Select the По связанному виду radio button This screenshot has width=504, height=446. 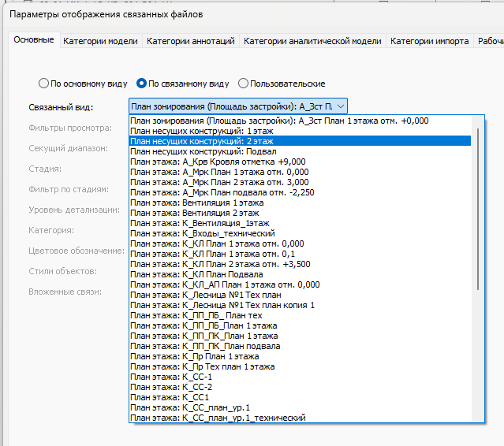(141, 84)
